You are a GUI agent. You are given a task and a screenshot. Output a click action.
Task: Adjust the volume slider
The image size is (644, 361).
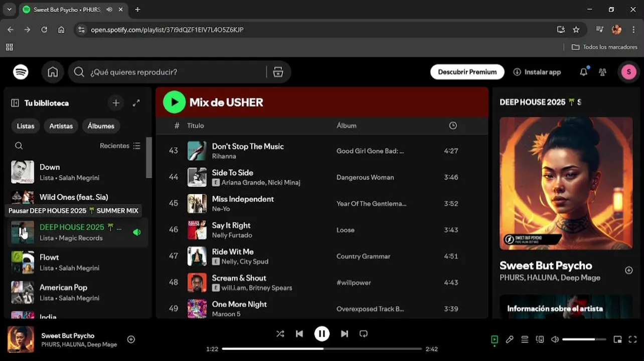[x=585, y=339]
